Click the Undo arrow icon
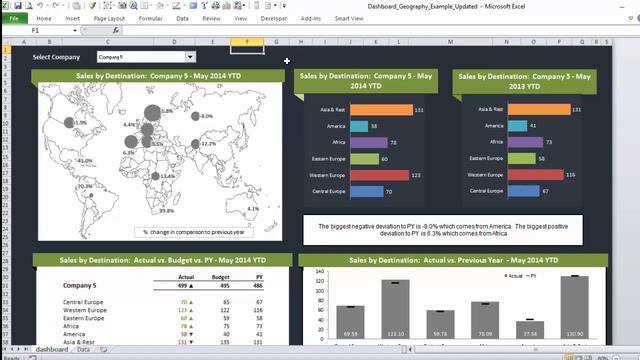The height and width of the screenshot is (360, 640). point(40,6)
